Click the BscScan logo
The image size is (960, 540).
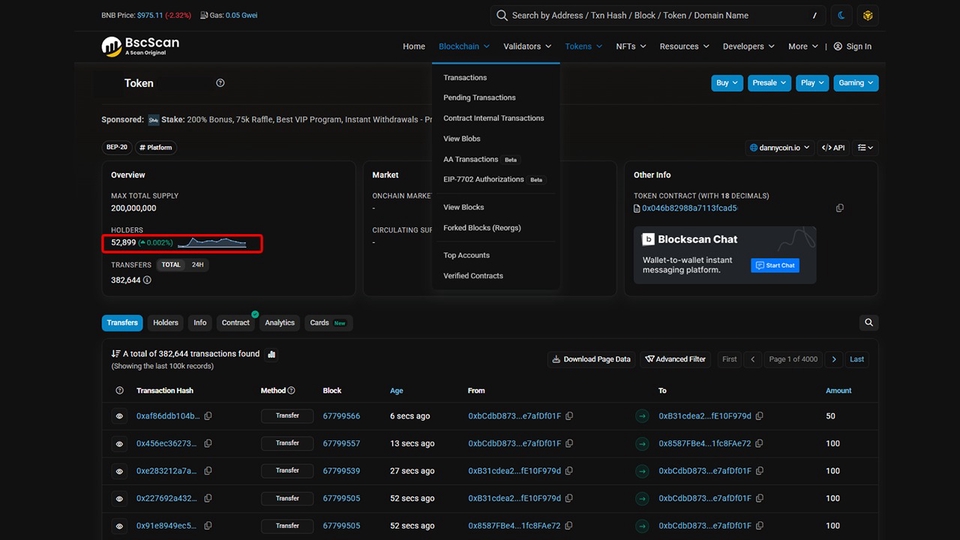tap(140, 46)
